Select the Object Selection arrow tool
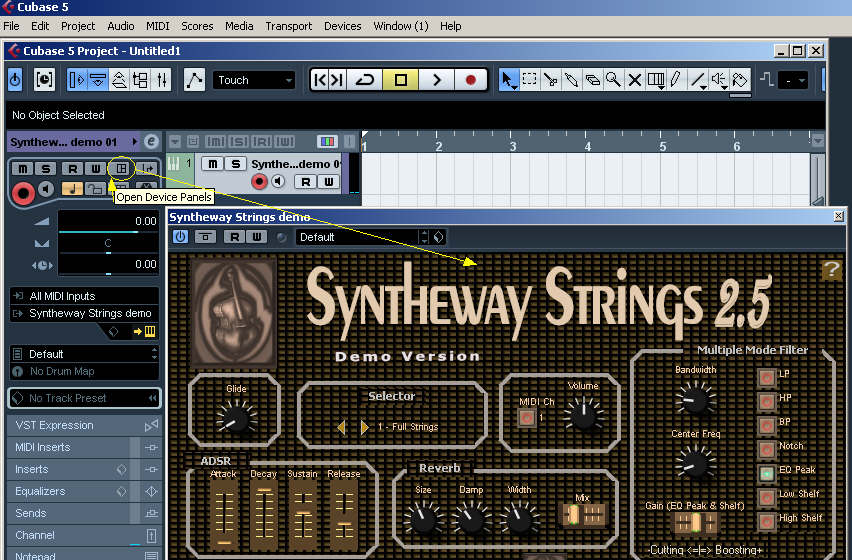This screenshot has width=852, height=560. (x=508, y=80)
